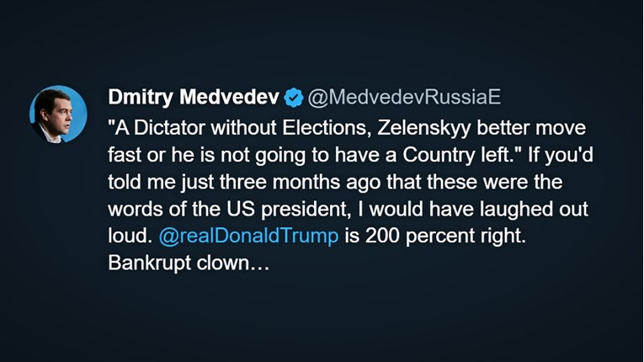This screenshot has height=362, width=644.
Task: Click the blue verified checkmark badge
Action: click(x=293, y=98)
